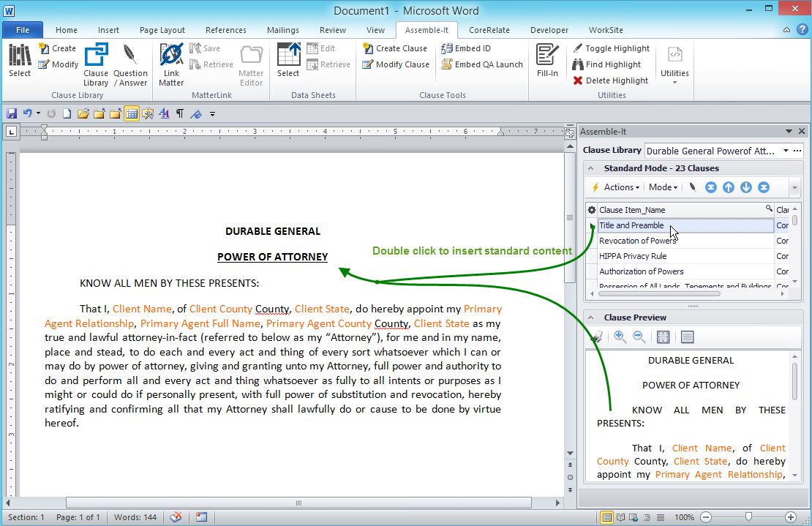Viewport: 812px width, 526px height.
Task: Open the File tab
Action: pyautogui.click(x=23, y=30)
